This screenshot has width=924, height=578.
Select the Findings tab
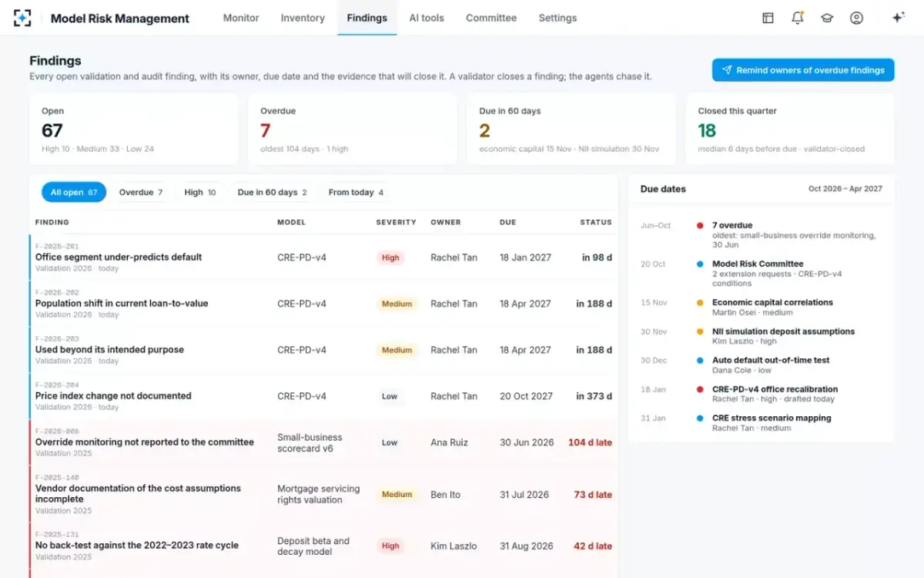(x=367, y=18)
